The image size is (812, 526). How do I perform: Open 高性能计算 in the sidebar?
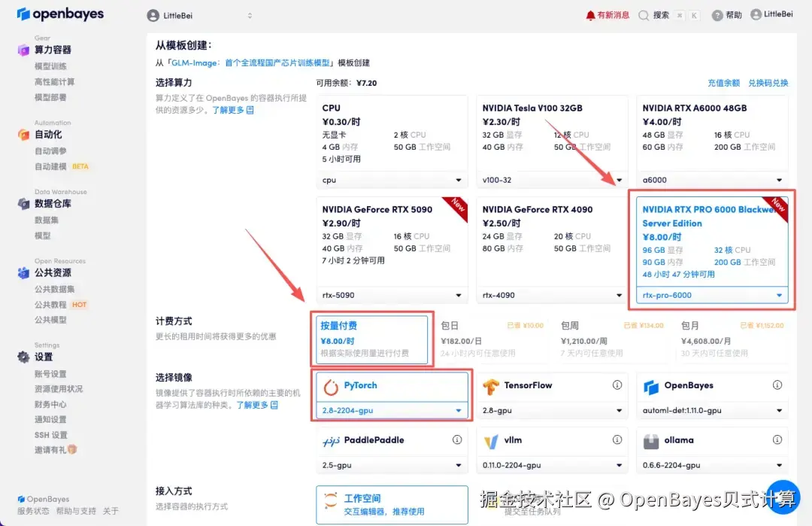click(x=54, y=82)
